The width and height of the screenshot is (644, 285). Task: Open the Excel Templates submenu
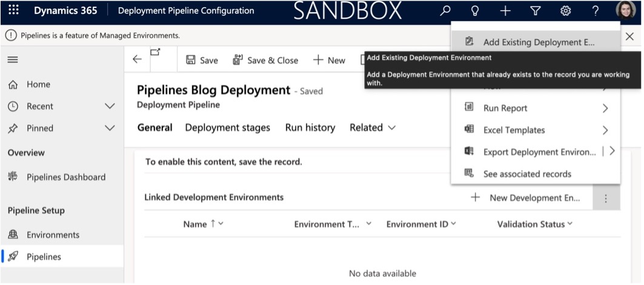[x=535, y=130]
